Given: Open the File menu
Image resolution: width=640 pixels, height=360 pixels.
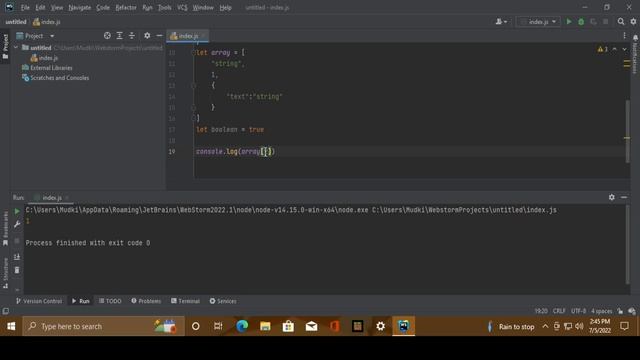Looking at the screenshot, I should [25, 7].
